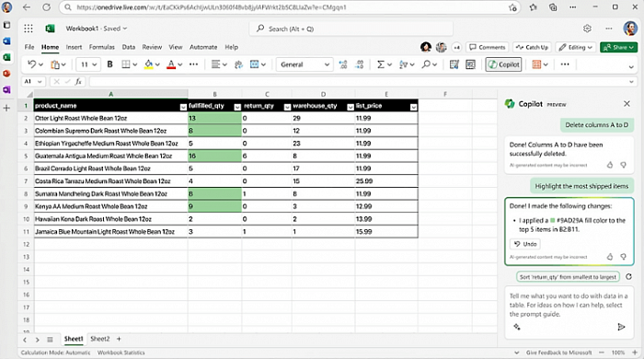
Task: Open the Editing mode dropdown
Action: pos(575,47)
